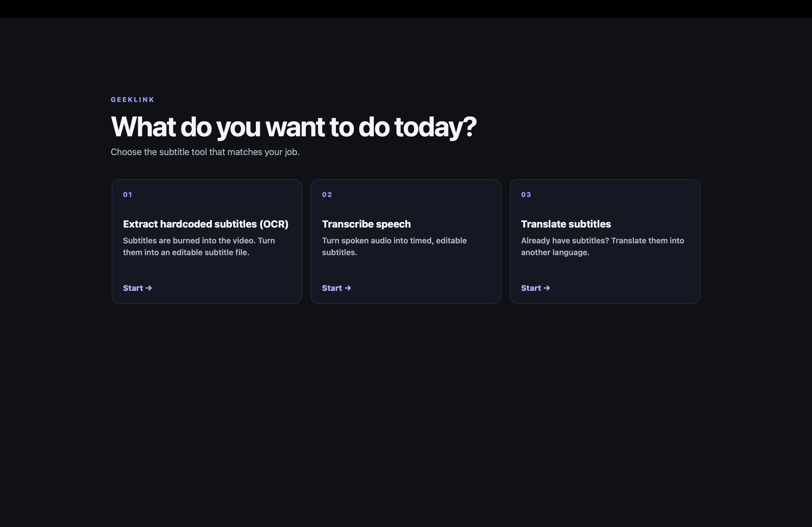Click the arrow icon in Translate subtitles card

tap(546, 288)
